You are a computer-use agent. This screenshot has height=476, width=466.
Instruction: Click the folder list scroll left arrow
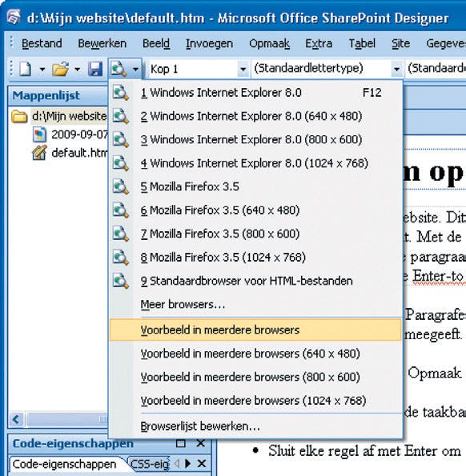coord(16,420)
